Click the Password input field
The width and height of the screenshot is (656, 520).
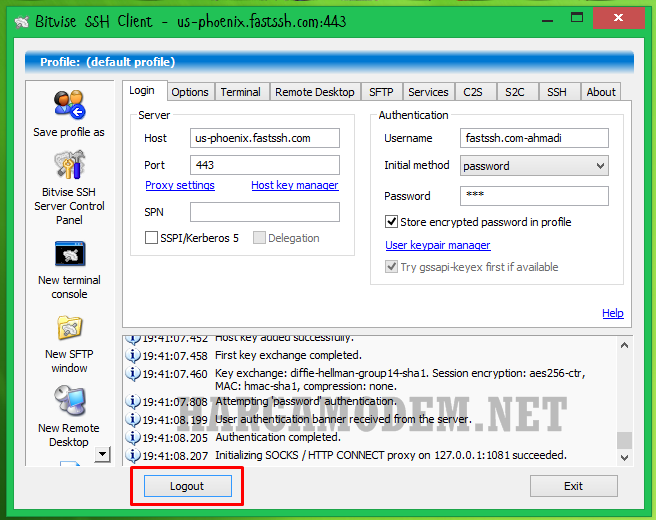click(x=534, y=196)
